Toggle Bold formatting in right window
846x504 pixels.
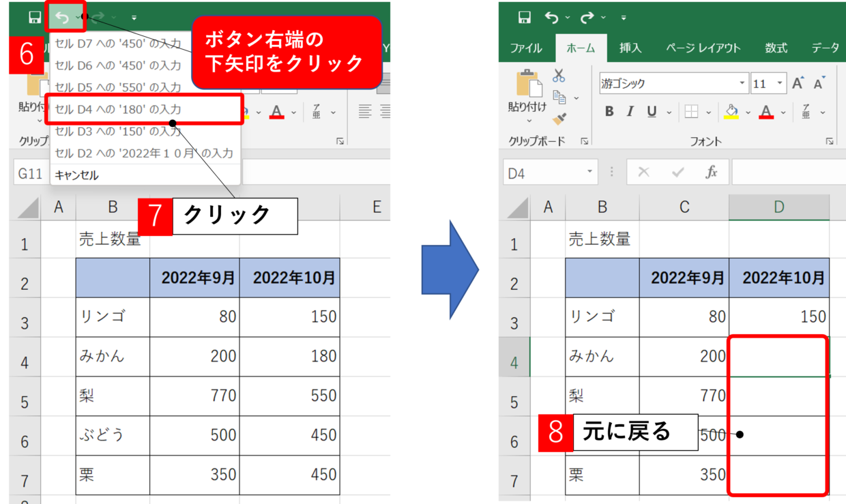[x=609, y=112]
